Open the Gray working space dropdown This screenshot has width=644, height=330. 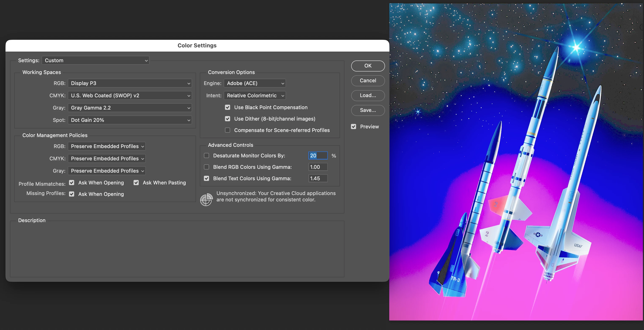point(130,108)
